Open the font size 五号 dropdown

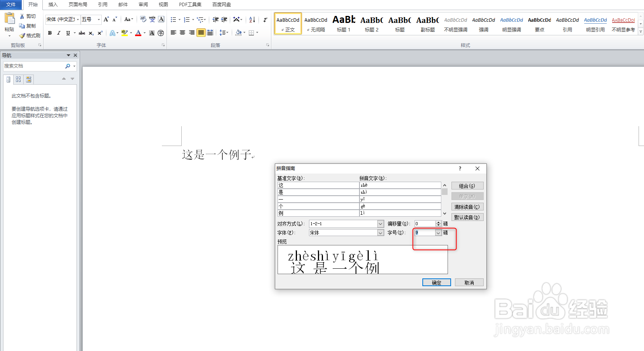(99, 19)
